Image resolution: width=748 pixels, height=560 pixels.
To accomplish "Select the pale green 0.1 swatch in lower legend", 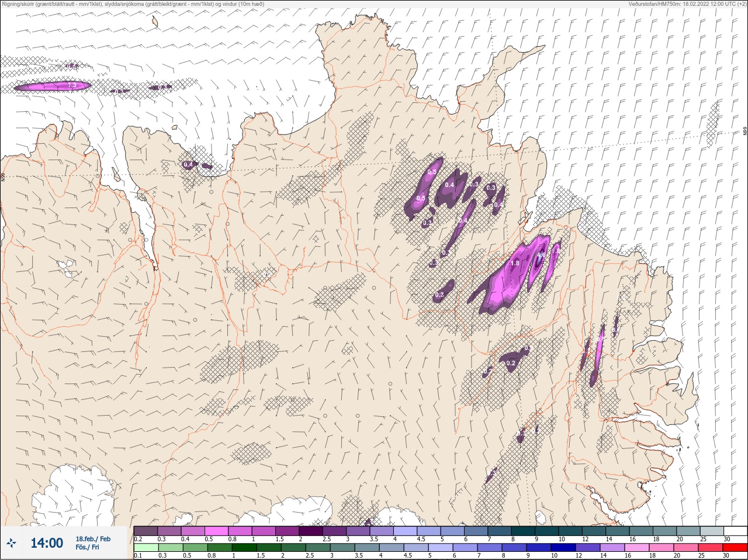I will point(146,548).
